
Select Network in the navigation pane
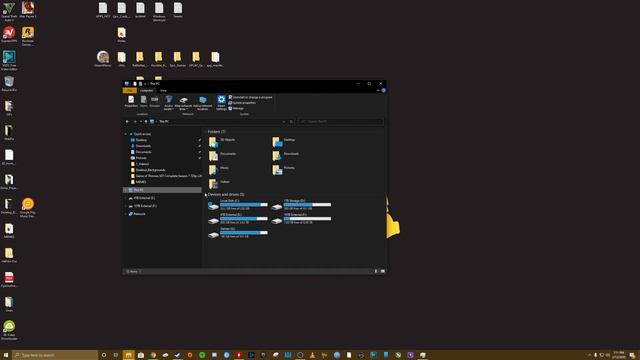click(x=139, y=214)
